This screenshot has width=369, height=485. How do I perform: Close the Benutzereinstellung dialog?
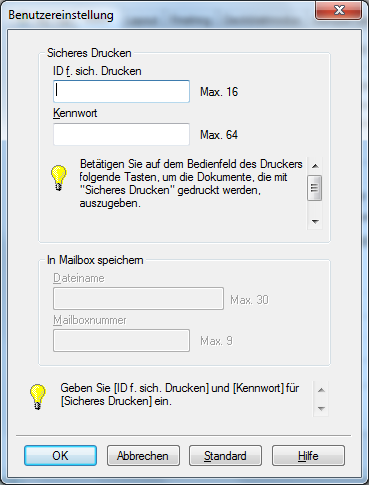[x=338, y=10]
